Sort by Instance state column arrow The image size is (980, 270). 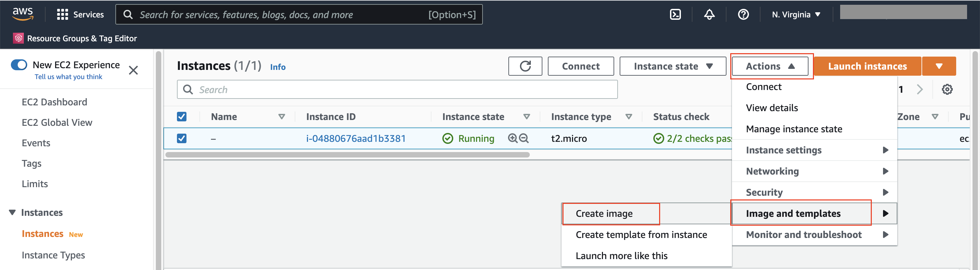(526, 116)
